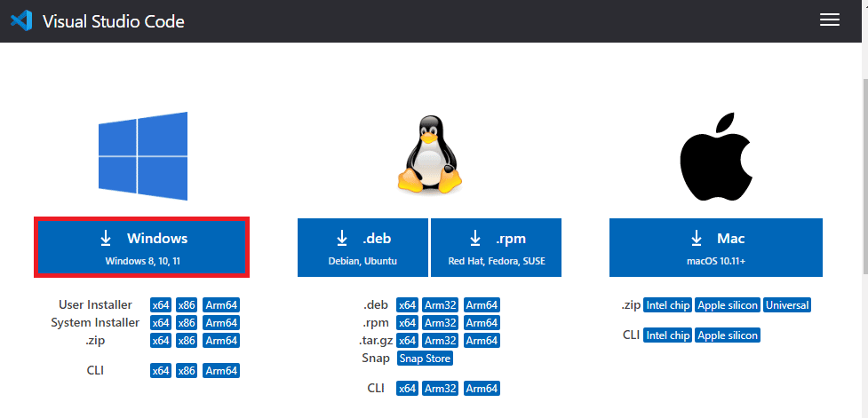Open the hamburger navigation menu
Viewport: 868px width, 418px height.
(x=829, y=20)
